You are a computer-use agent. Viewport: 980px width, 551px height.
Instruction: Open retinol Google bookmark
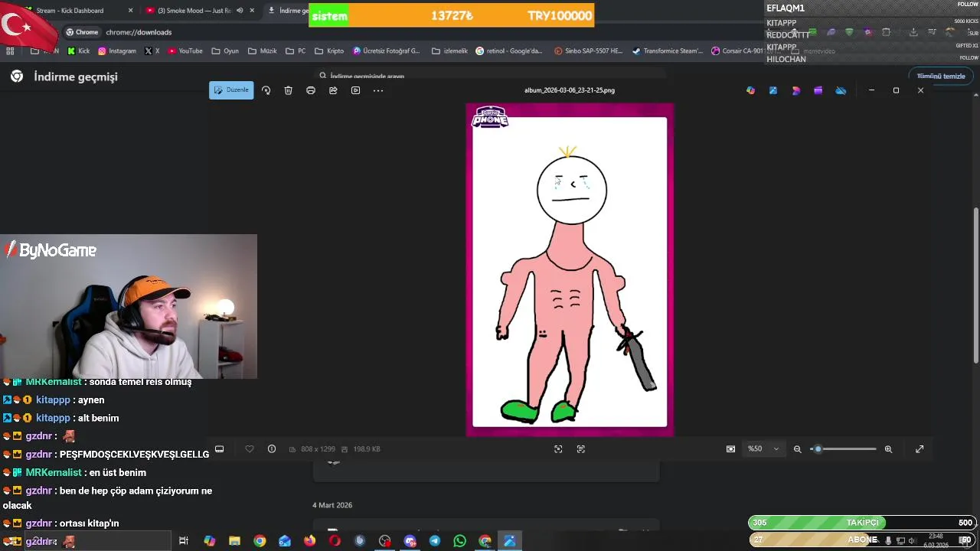pyautogui.click(x=509, y=51)
